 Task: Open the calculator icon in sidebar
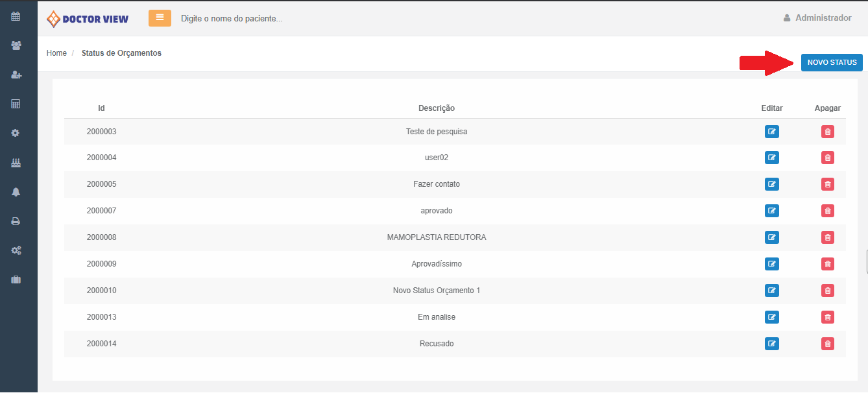coord(16,104)
